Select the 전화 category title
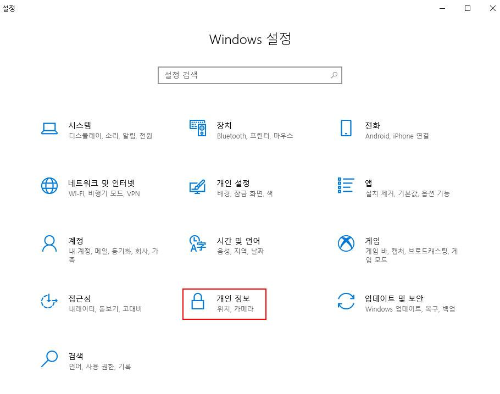 (372, 125)
